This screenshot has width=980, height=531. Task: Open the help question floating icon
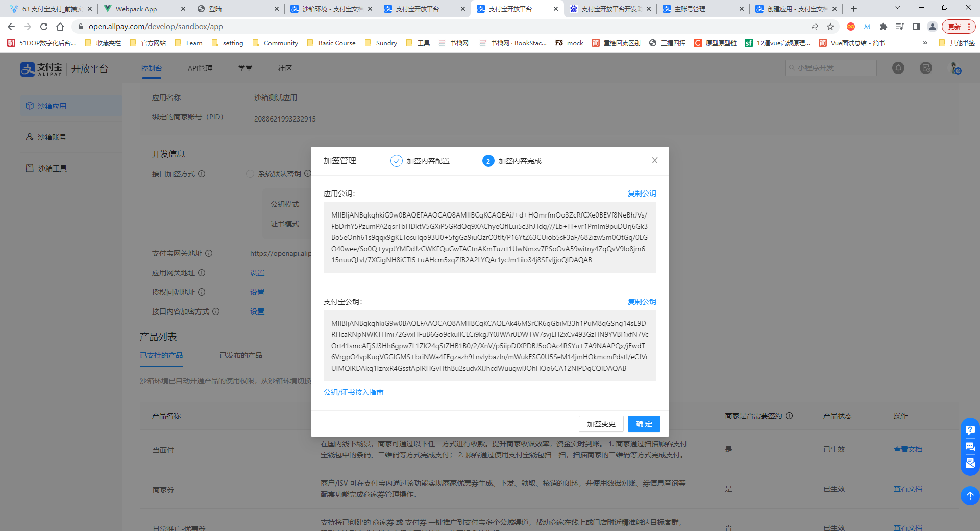click(970, 430)
